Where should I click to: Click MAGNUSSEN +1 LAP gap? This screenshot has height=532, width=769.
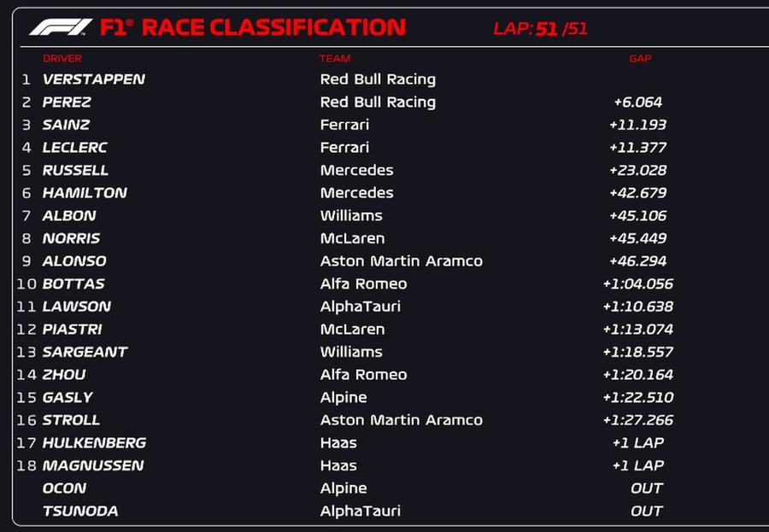[x=638, y=465]
